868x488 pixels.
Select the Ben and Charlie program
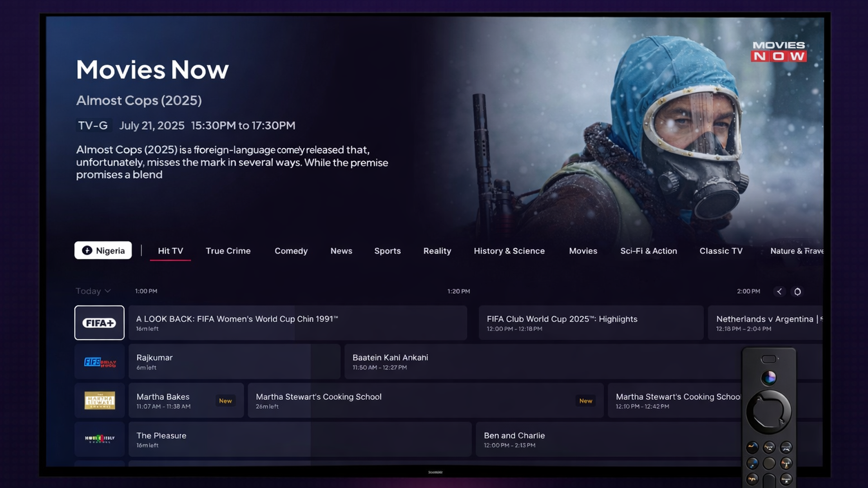(x=609, y=439)
